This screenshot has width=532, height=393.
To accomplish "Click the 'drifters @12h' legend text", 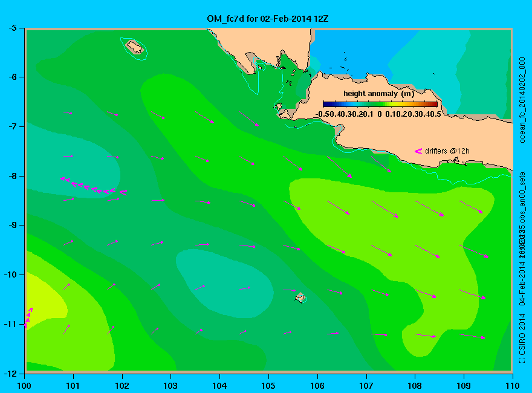I will click(447, 151).
